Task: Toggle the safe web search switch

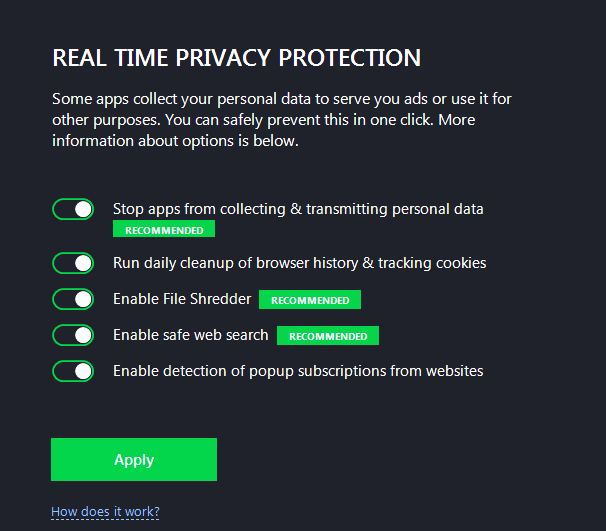Action: (73, 335)
